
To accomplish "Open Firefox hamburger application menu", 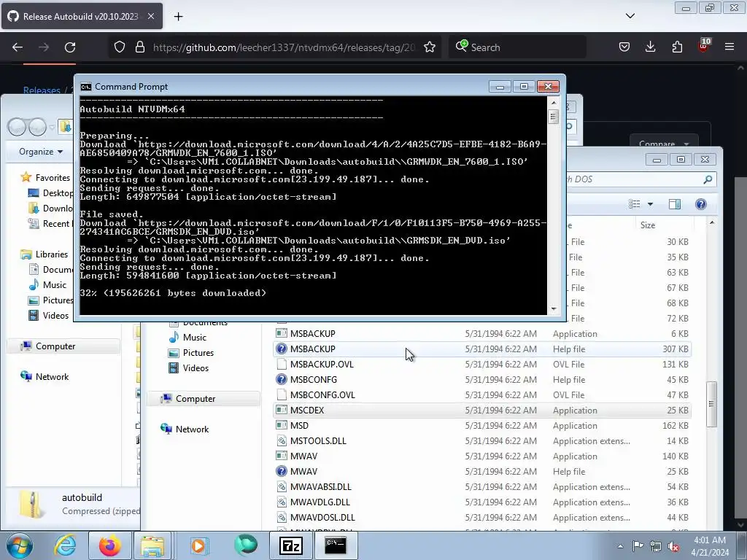I will click(x=729, y=47).
